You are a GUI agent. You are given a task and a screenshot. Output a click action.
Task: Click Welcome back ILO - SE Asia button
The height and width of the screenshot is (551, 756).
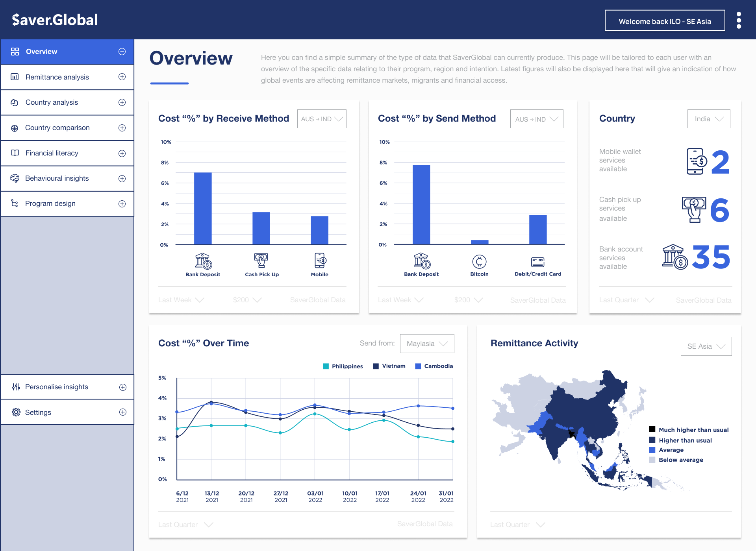pos(665,21)
